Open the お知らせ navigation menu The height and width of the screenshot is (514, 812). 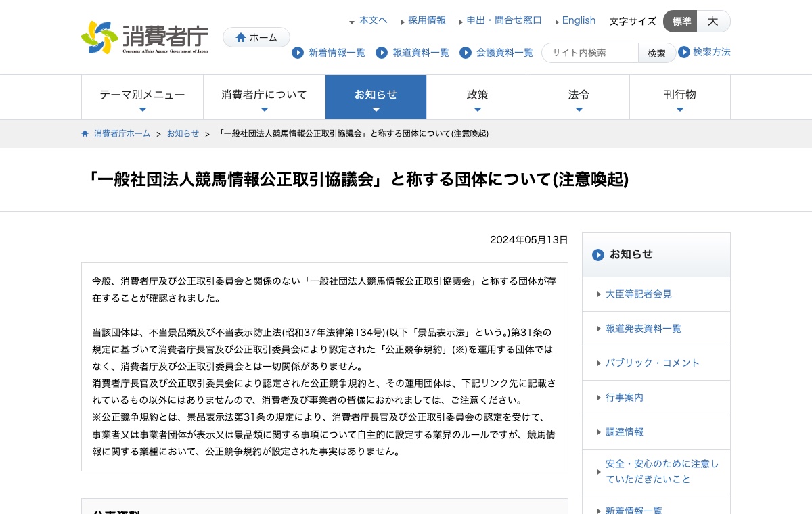(376, 97)
